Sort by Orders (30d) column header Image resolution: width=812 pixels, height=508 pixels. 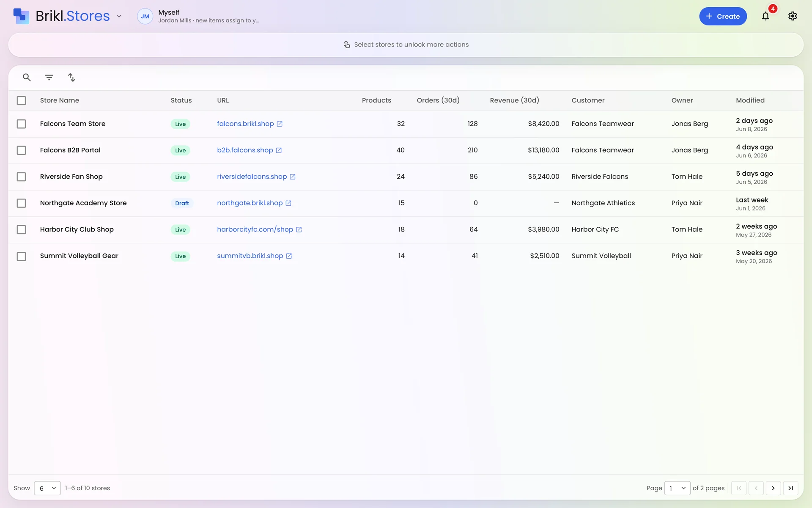[x=438, y=100]
